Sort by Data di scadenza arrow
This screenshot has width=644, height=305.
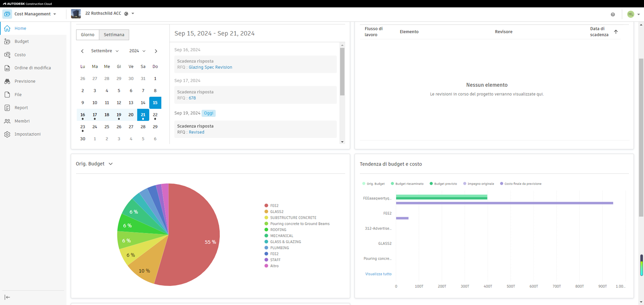tap(616, 32)
